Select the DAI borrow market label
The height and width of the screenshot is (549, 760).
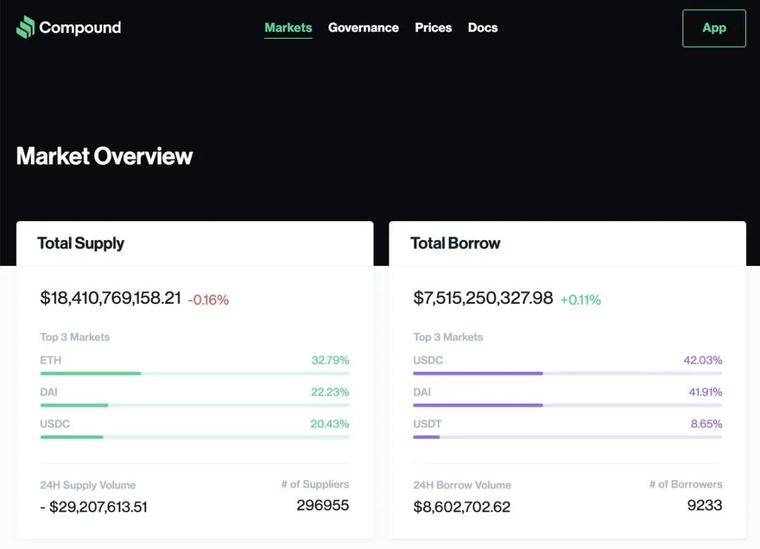(422, 392)
